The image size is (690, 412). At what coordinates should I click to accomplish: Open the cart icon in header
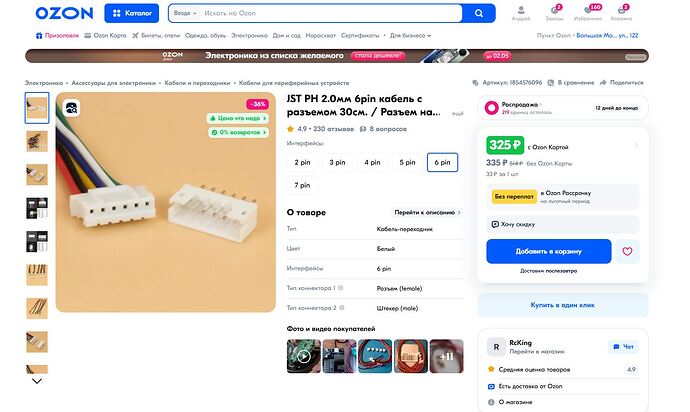tap(621, 10)
